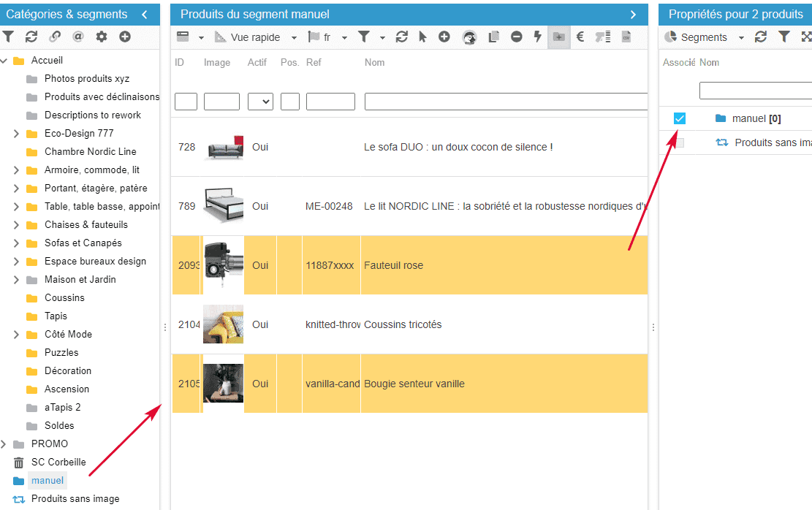Click the link icon in categories toolbar
The height and width of the screenshot is (510, 812).
pyautogui.click(x=54, y=37)
